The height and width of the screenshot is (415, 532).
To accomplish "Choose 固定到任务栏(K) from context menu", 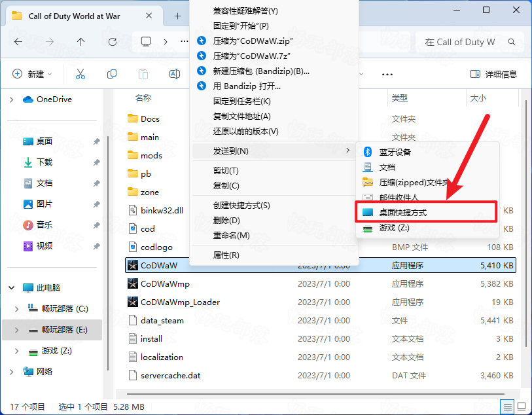I will tap(274, 101).
